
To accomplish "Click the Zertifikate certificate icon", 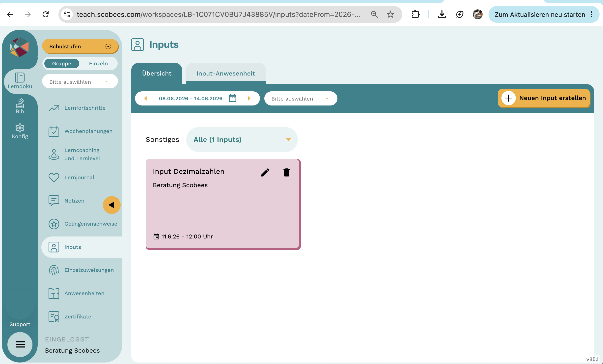I will 54,317.
